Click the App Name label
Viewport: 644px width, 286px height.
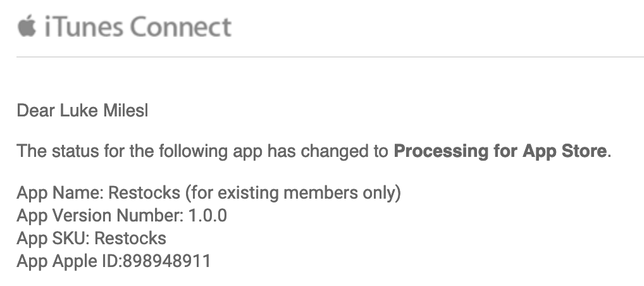pyautogui.click(x=60, y=192)
